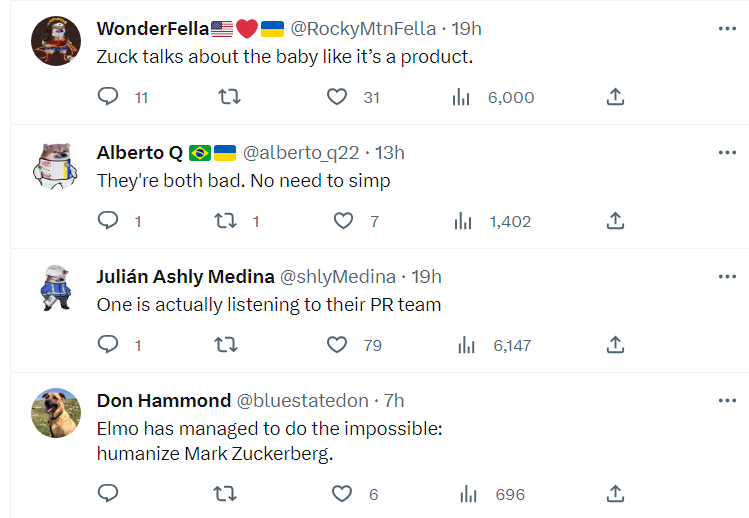749x518 pixels.
Task: Reply to WonderFella's tweet
Action: coord(108,97)
